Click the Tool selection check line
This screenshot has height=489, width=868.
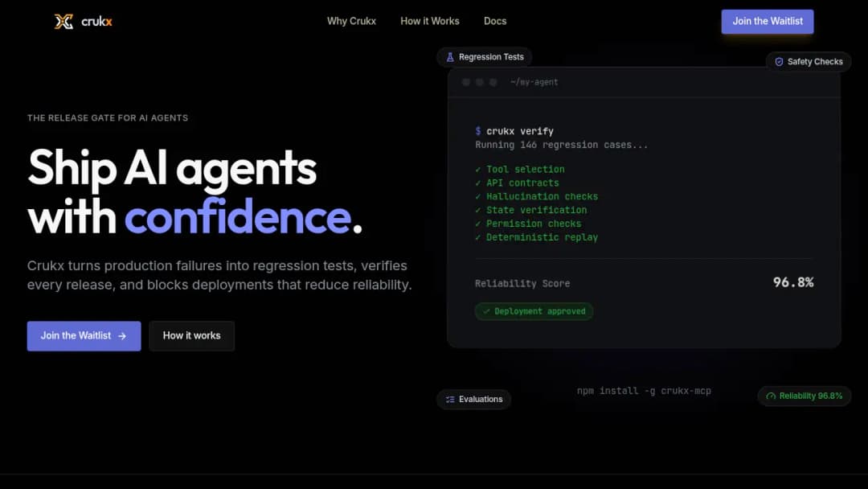coord(520,170)
